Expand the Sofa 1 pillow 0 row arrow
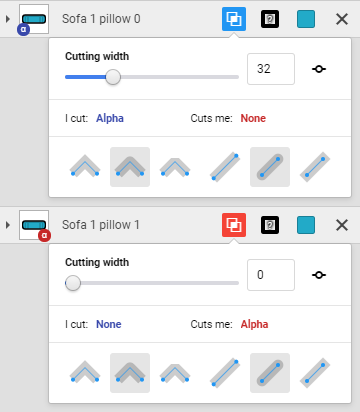 (x=8, y=19)
